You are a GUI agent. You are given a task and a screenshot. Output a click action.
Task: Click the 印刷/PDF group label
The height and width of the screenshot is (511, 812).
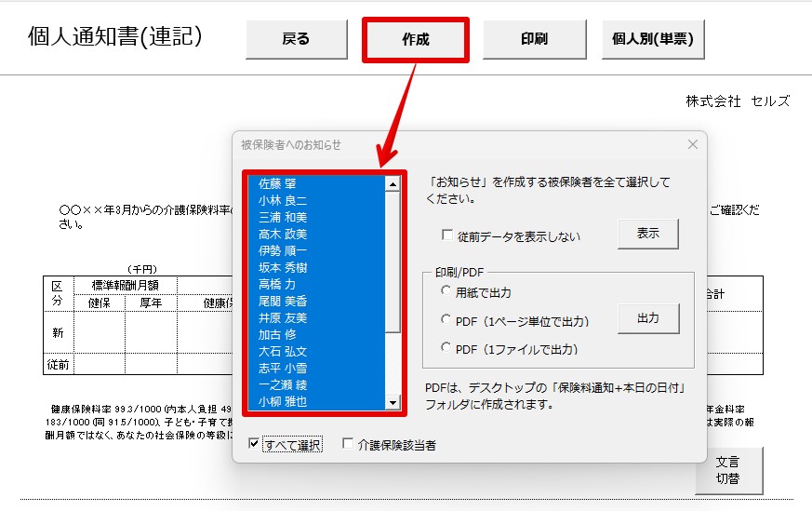tap(459, 273)
